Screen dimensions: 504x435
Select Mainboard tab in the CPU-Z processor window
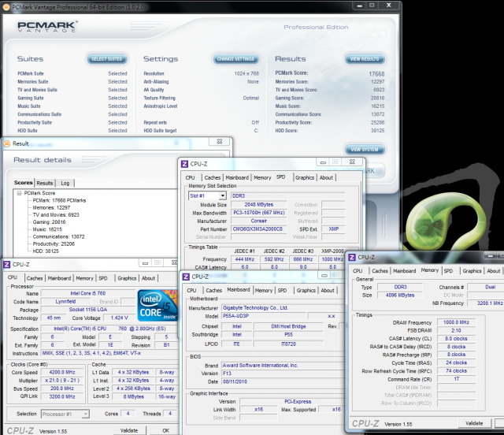59,278
